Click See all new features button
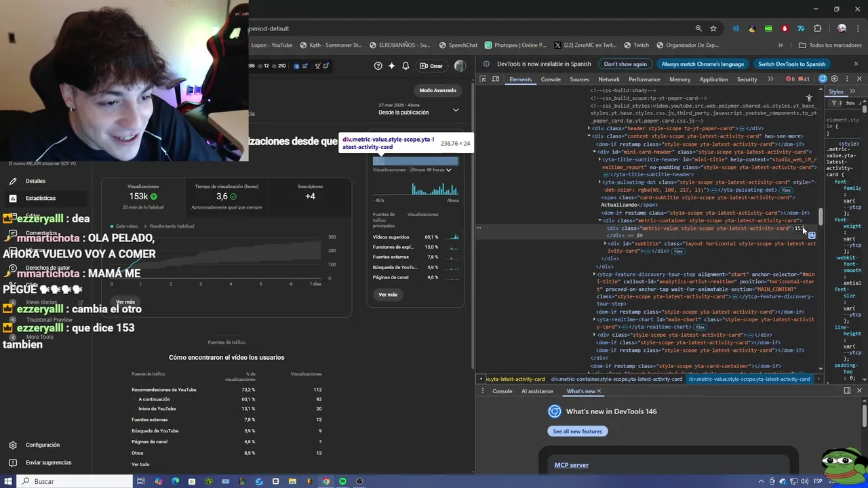Image resolution: width=868 pixels, height=488 pixels. pyautogui.click(x=578, y=431)
